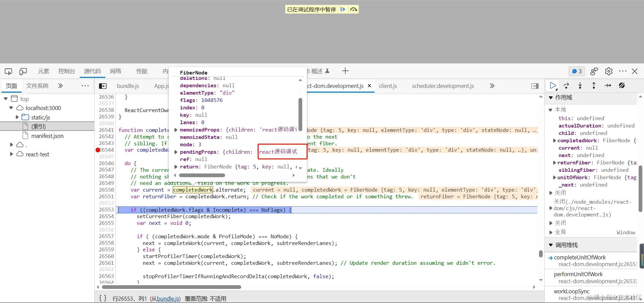Open DevTools settings gear
Viewport: 644px width, 303px height.
click(609, 71)
